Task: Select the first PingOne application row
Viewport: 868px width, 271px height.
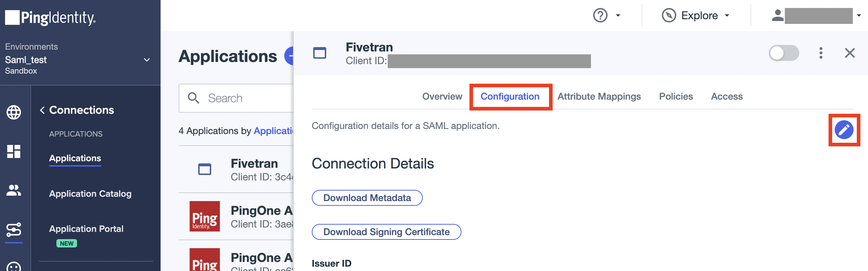Action: point(236,217)
